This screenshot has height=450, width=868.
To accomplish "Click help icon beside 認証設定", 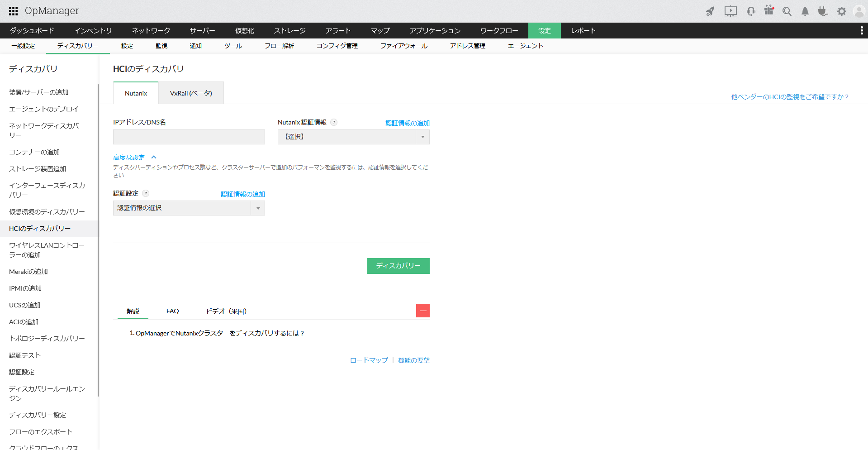I will 146,193.
